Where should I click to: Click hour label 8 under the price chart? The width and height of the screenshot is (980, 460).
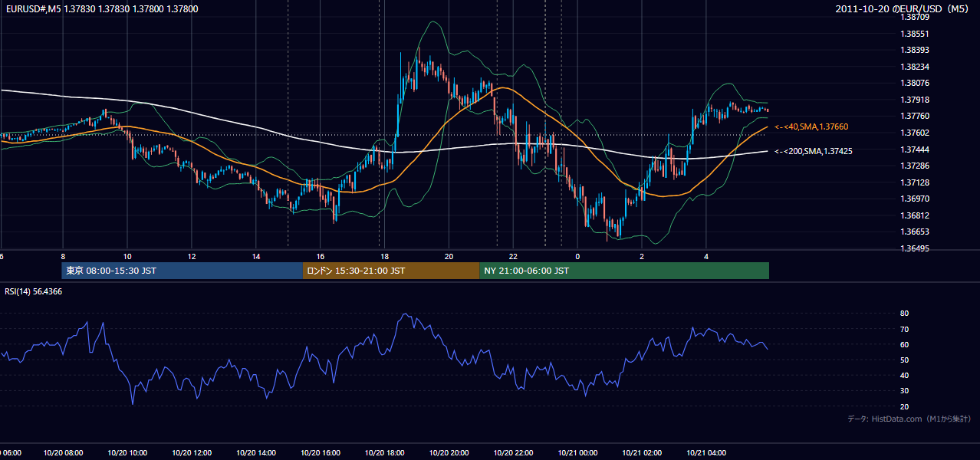[x=63, y=256]
